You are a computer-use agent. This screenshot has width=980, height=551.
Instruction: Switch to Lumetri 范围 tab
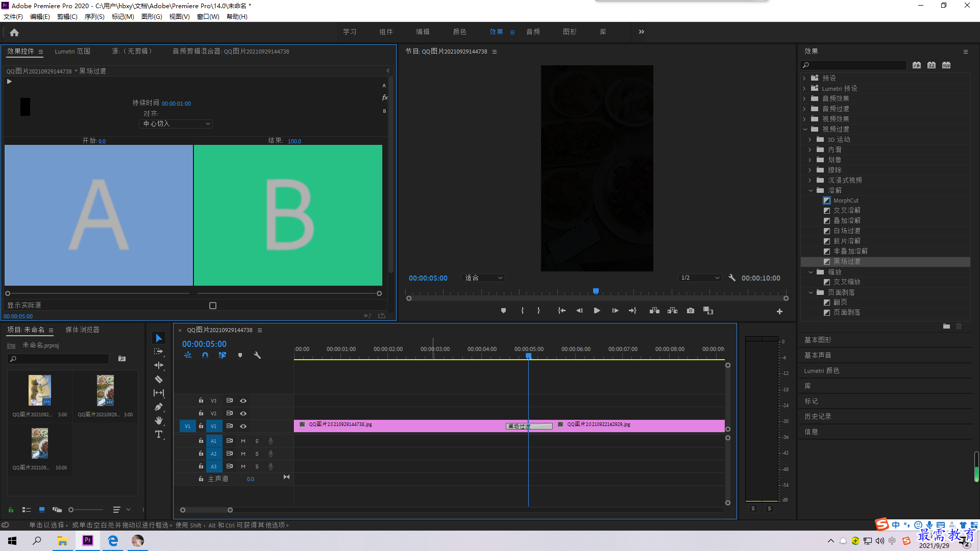[x=72, y=51]
